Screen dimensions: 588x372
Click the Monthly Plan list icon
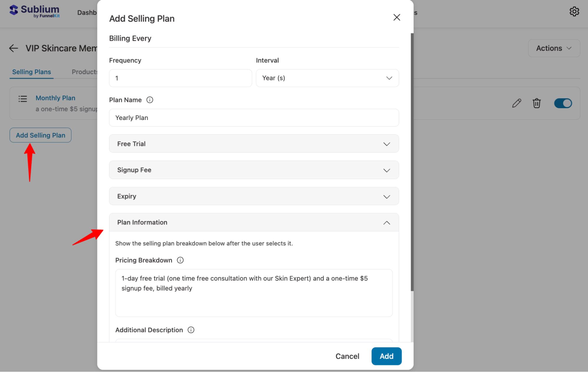pyautogui.click(x=22, y=99)
